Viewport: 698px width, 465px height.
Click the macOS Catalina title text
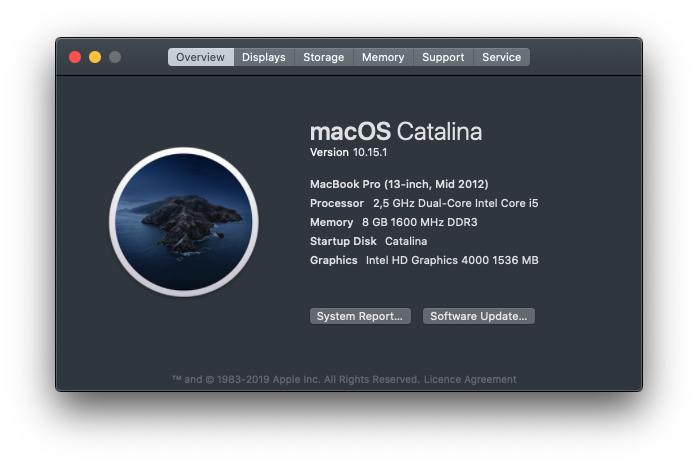[x=396, y=132]
